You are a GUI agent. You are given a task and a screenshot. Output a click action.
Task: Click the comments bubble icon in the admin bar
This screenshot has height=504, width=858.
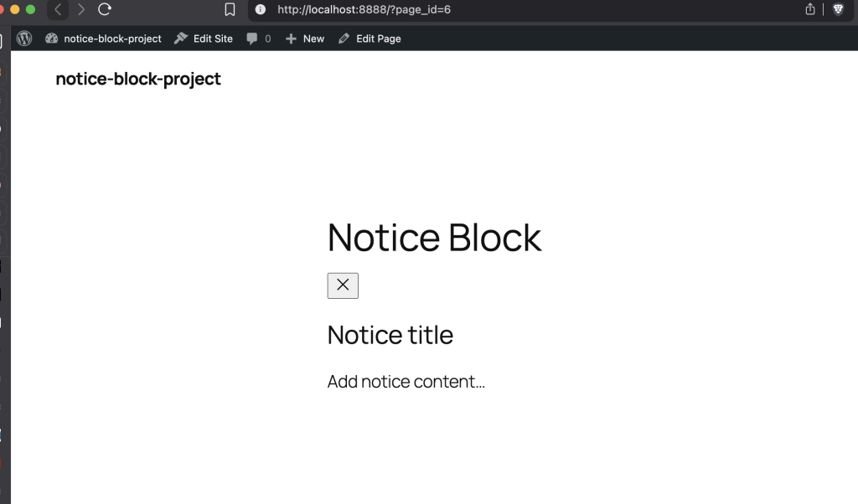click(251, 39)
